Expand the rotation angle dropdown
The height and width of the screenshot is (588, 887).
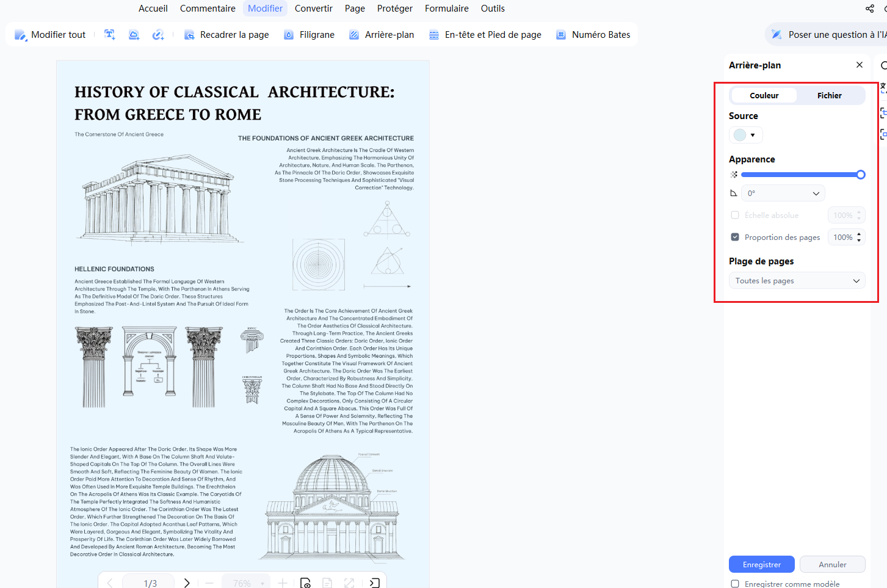coord(783,193)
